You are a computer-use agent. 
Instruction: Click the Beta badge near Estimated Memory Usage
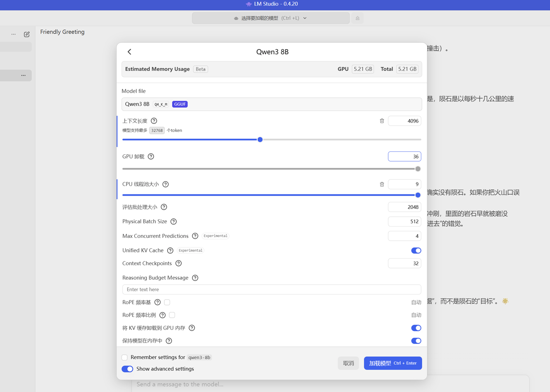point(201,69)
